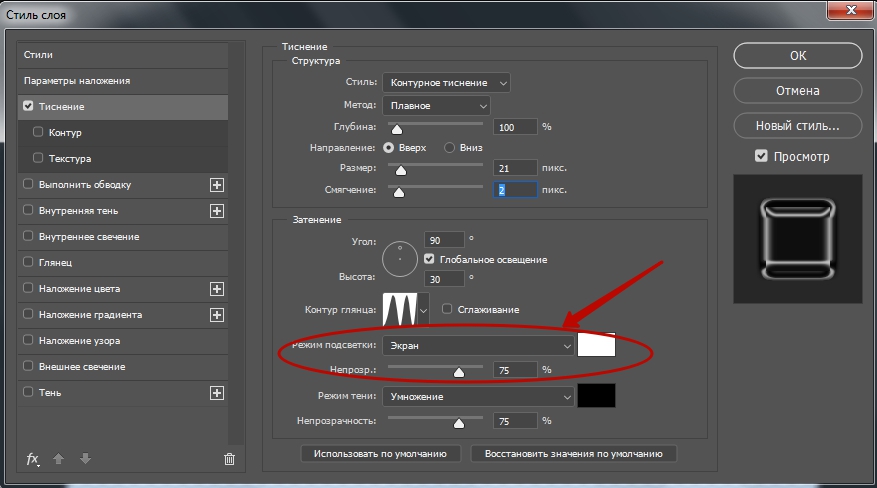Click the Смягчение value field showing 2

(515, 190)
